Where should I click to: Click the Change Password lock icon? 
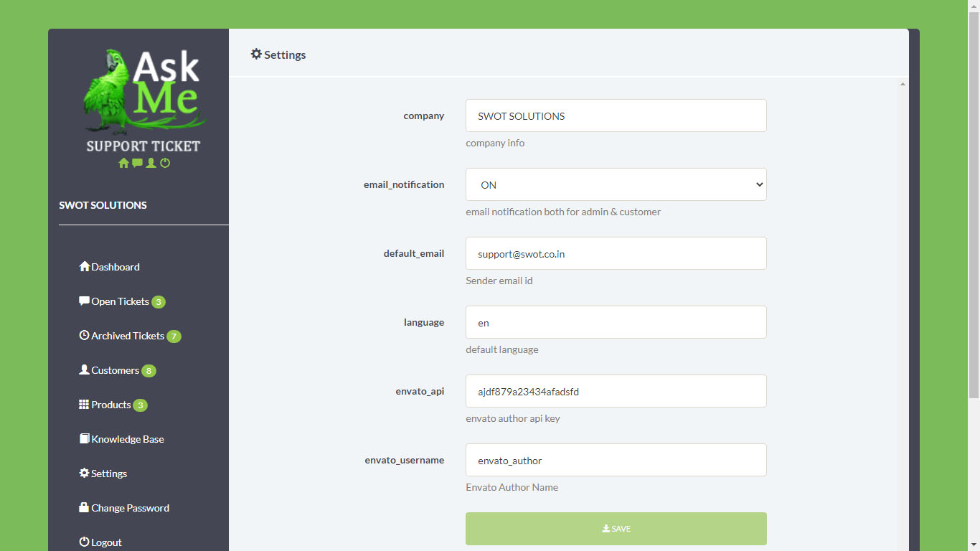84,507
